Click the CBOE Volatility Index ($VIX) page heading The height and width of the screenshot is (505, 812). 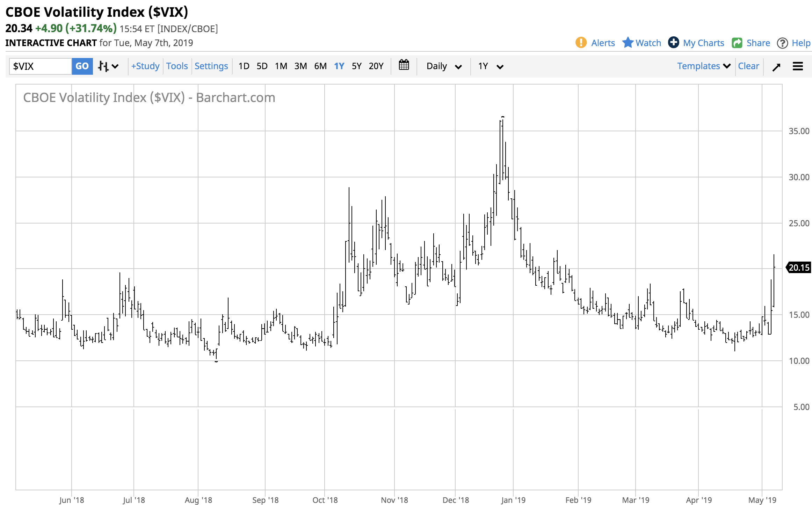[x=97, y=12]
